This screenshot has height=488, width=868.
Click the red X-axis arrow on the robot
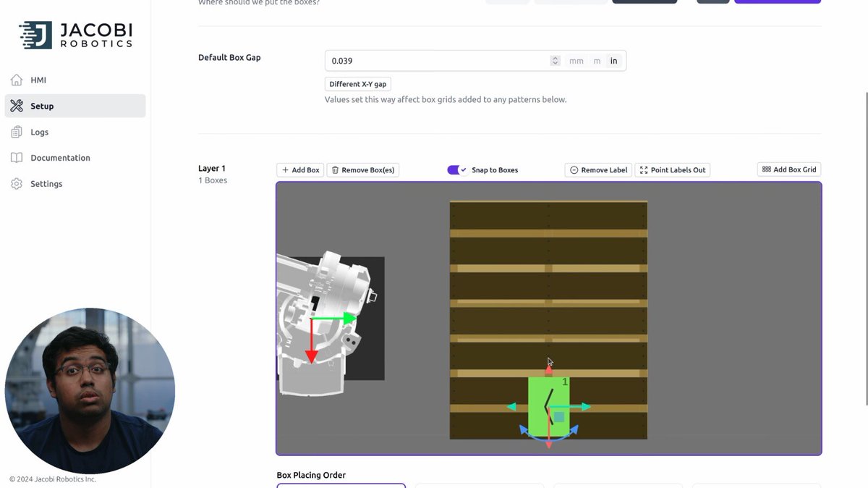(x=311, y=341)
